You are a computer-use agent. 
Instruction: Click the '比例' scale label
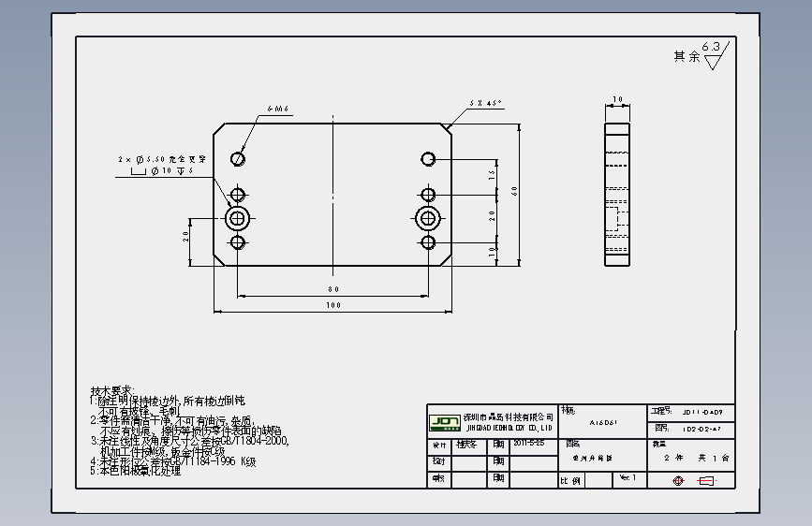[570, 481]
